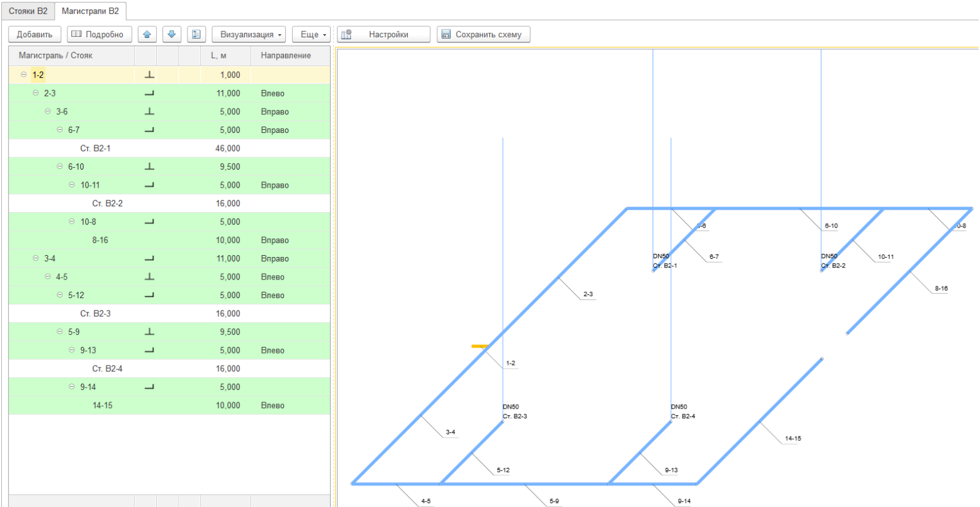Click Сохранить схему with the floppy disk icon
The height and width of the screenshot is (507, 980).
[483, 35]
